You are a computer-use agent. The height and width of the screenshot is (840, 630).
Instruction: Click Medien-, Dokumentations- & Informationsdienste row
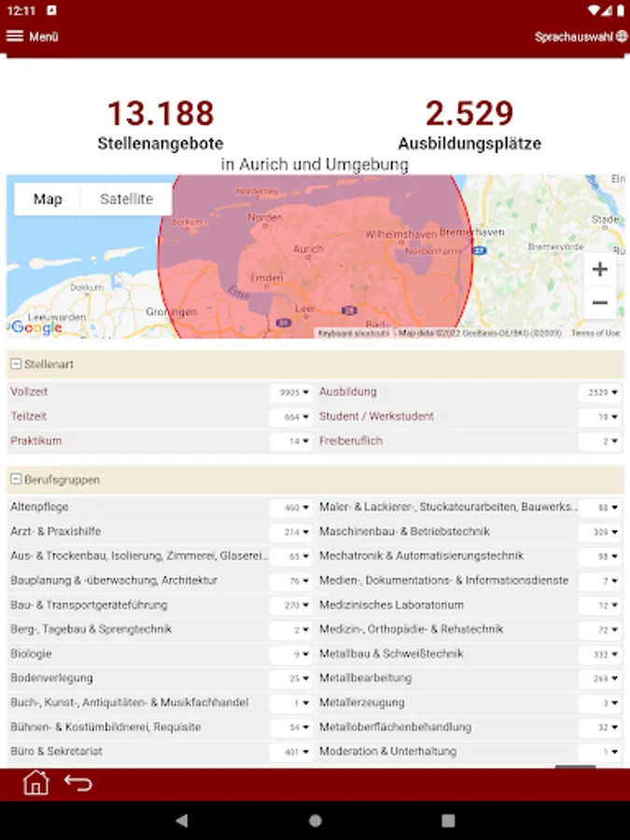(x=444, y=581)
